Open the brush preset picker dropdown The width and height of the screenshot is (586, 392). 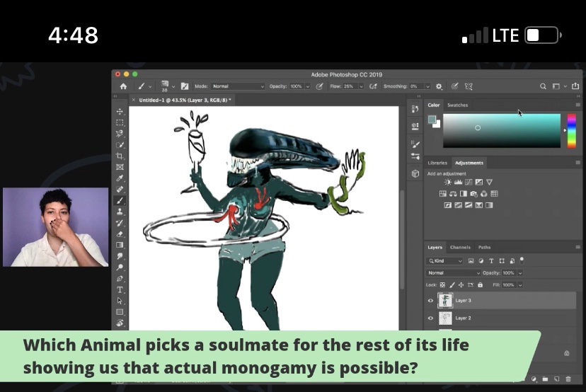(x=173, y=86)
